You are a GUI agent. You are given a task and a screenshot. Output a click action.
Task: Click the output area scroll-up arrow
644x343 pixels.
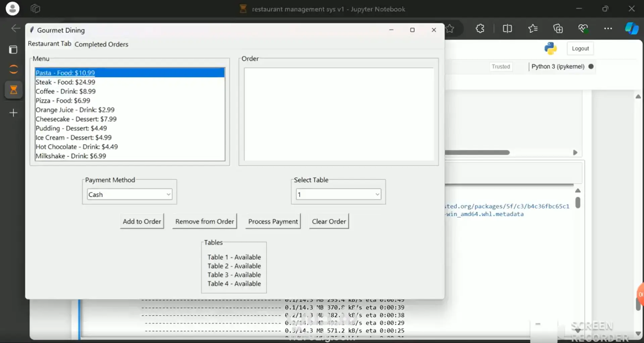(578, 190)
